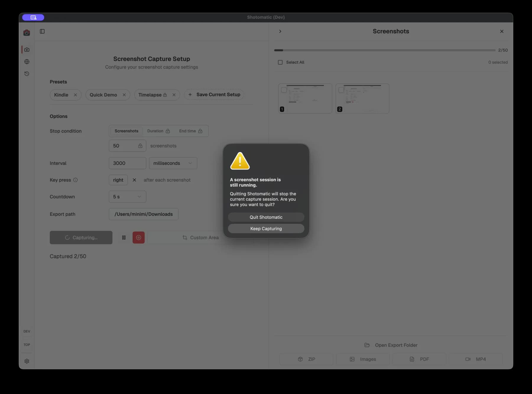Click the Quit Shotomatic button
Screen dimensions: 532x394
point(266,217)
